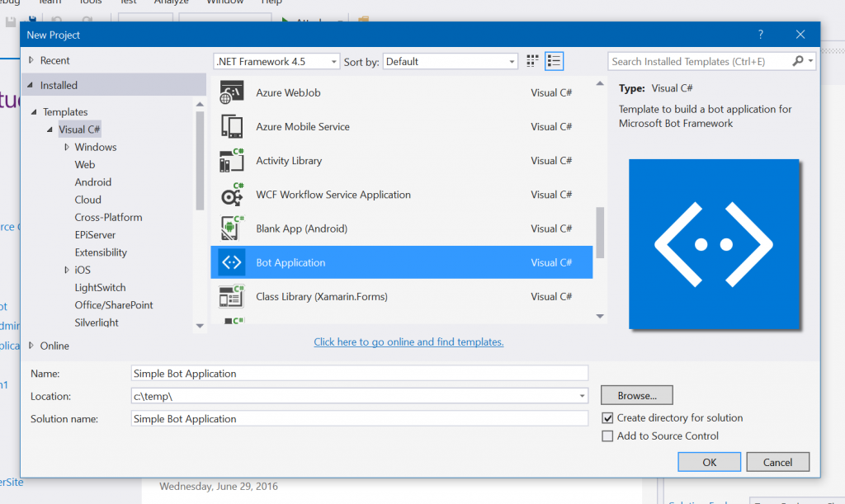Click the category tree scroll up arrow
Screen dimensions: 845x504
[x=200, y=105]
